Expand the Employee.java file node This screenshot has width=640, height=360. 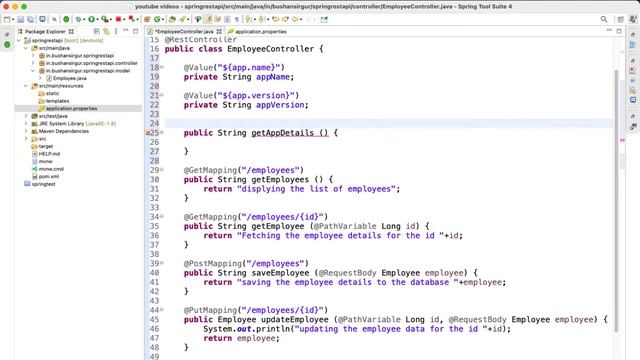pyautogui.click(x=40, y=78)
